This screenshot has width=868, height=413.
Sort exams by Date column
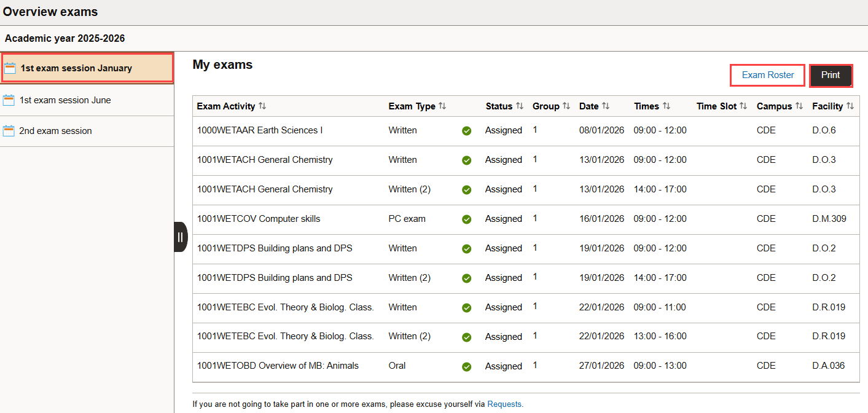click(606, 106)
